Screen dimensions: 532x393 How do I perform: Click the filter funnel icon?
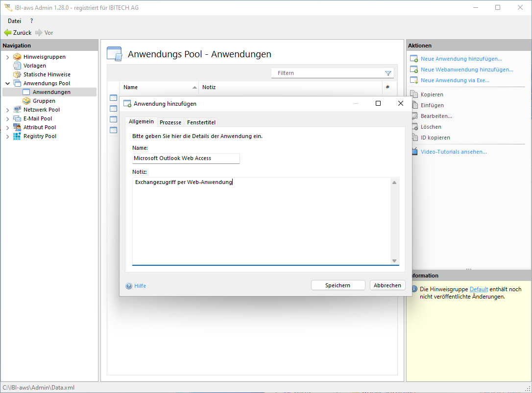(x=388, y=73)
